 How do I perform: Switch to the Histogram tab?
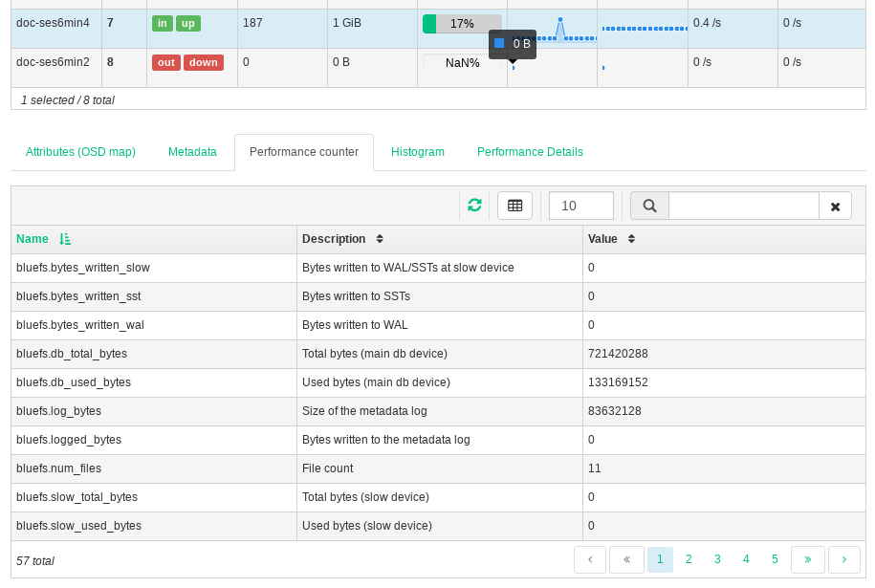(418, 152)
